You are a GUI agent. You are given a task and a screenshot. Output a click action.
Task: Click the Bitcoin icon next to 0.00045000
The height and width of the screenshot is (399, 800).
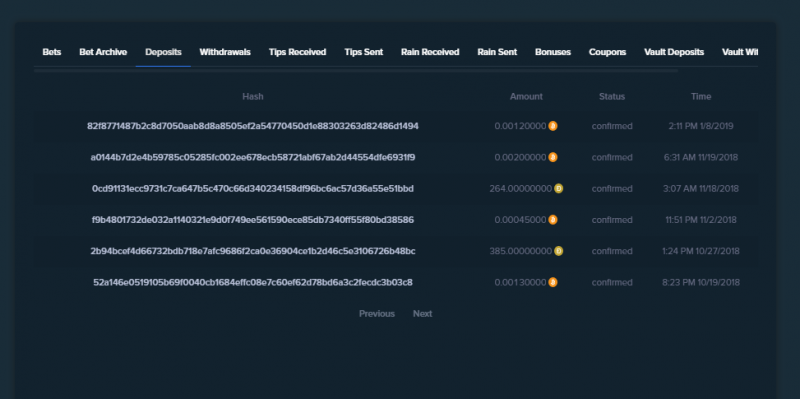point(553,220)
